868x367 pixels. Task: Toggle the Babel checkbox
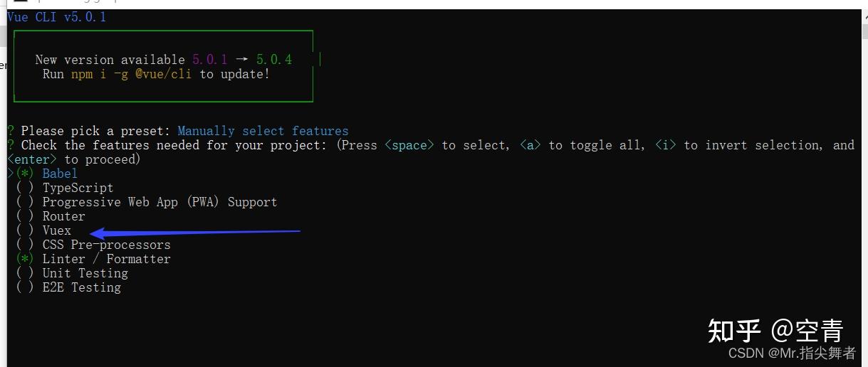(x=25, y=174)
